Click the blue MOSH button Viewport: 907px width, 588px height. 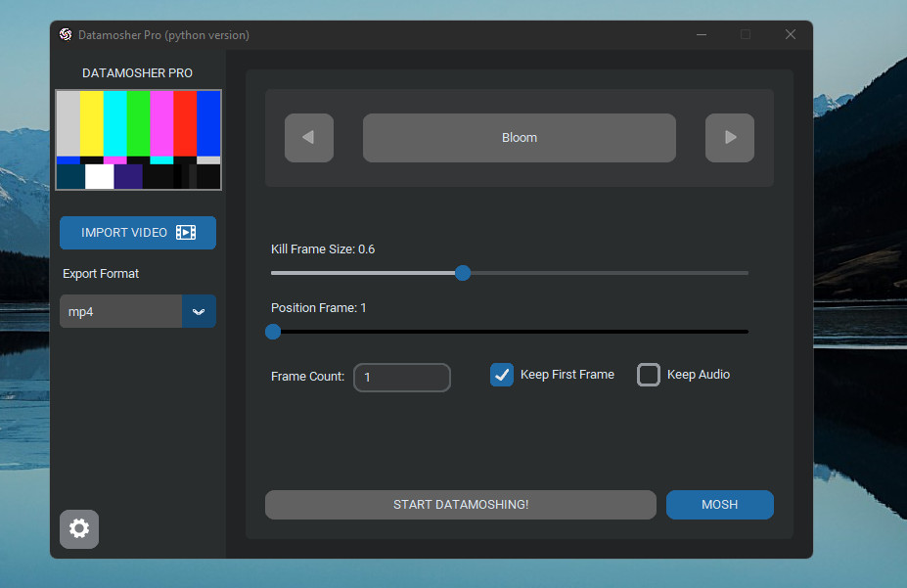coord(719,505)
